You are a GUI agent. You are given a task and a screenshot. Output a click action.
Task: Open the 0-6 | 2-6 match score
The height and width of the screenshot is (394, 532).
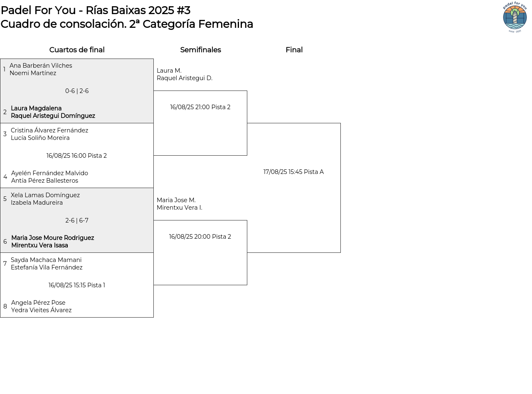77,91
